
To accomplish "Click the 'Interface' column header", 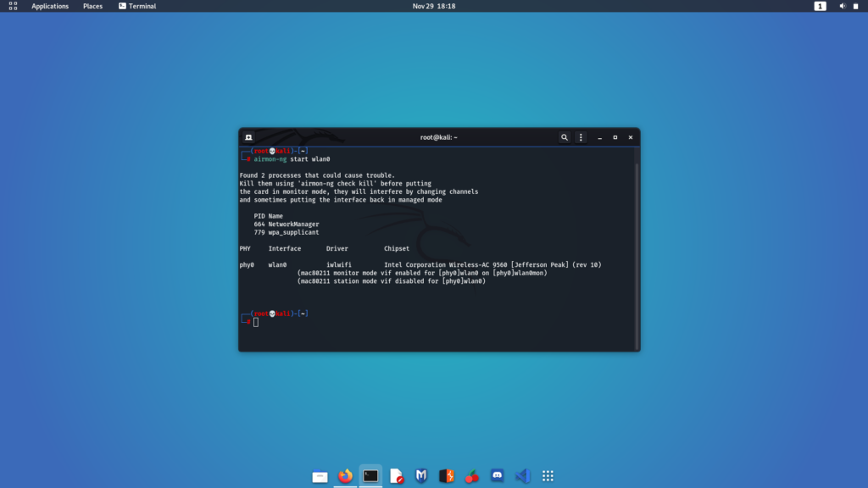I will click(x=285, y=248).
